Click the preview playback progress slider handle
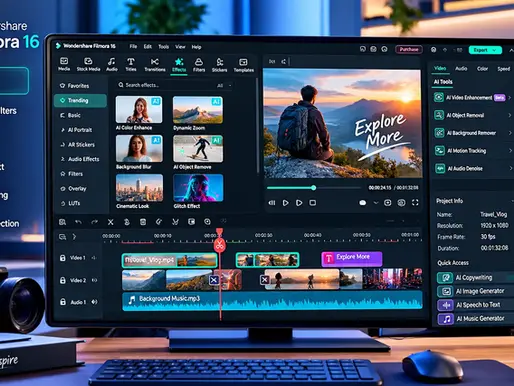The height and width of the screenshot is (386, 514). click(313, 188)
